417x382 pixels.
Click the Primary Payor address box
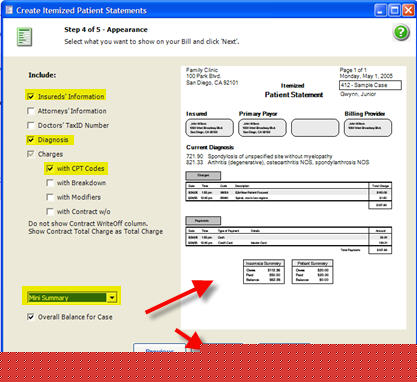(262, 128)
